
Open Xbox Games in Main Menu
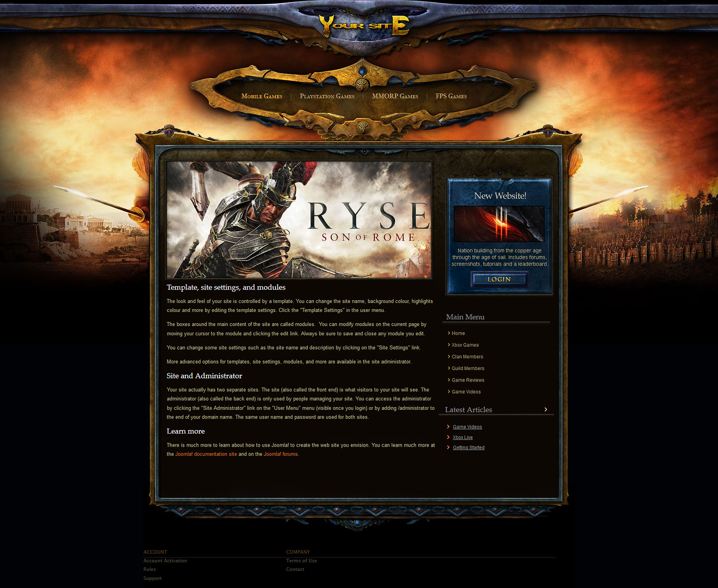pos(465,345)
